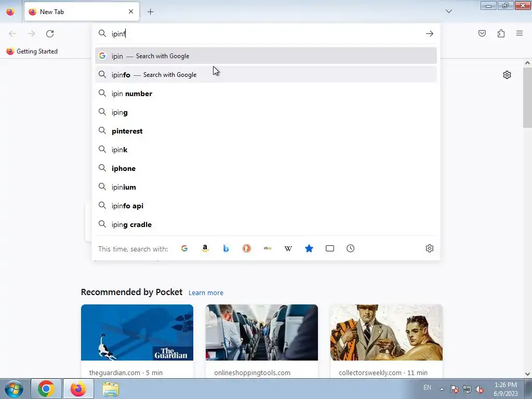Search bookmarks with star icon

[309, 248]
